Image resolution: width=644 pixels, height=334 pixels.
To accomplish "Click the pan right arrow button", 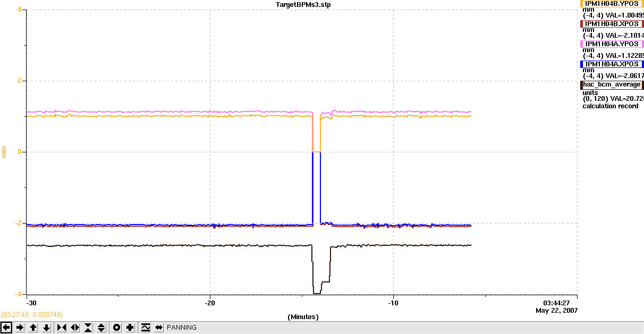I will (x=20, y=328).
